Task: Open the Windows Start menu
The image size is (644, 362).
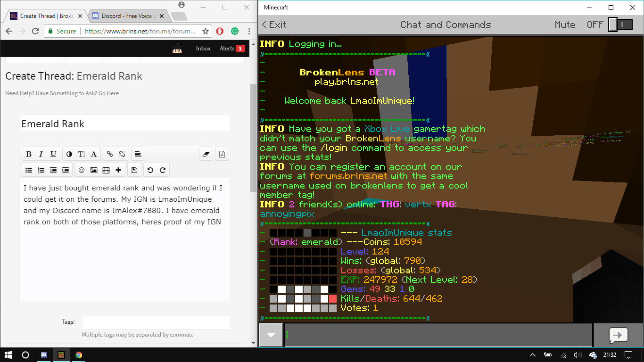Action: click(x=8, y=355)
